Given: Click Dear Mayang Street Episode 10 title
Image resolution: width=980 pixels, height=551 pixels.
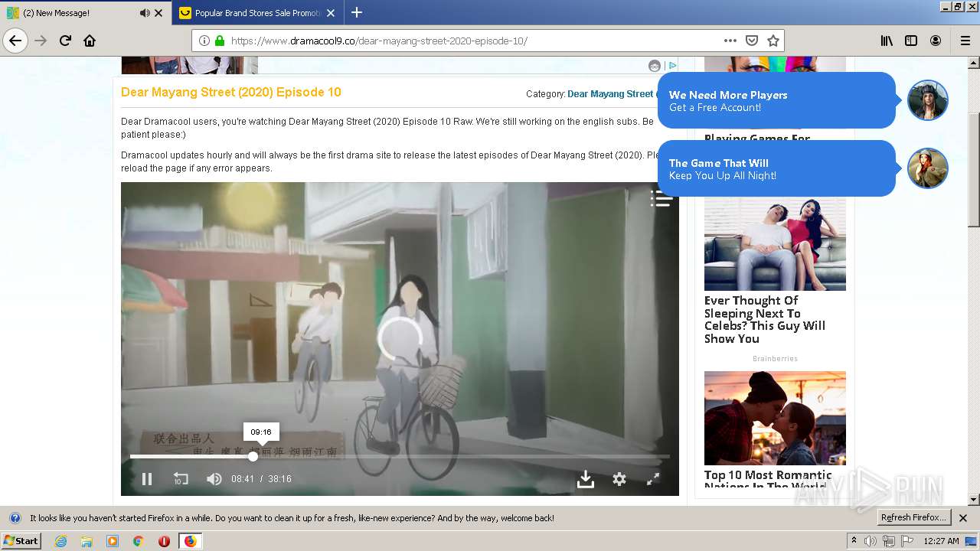Looking at the screenshot, I should [231, 93].
